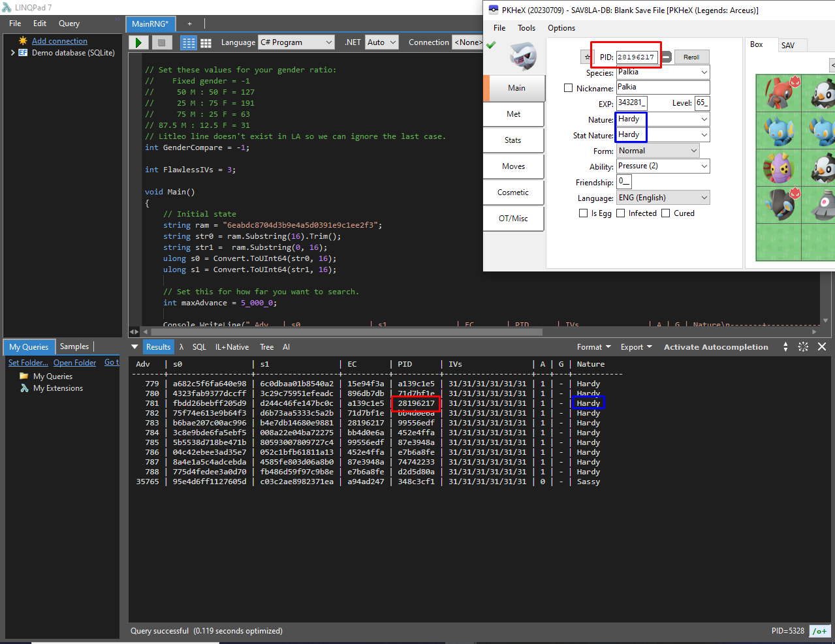Viewport: 835px width, 644px height.
Task: Switch to the MainRNG* query tab
Action: click(x=150, y=23)
